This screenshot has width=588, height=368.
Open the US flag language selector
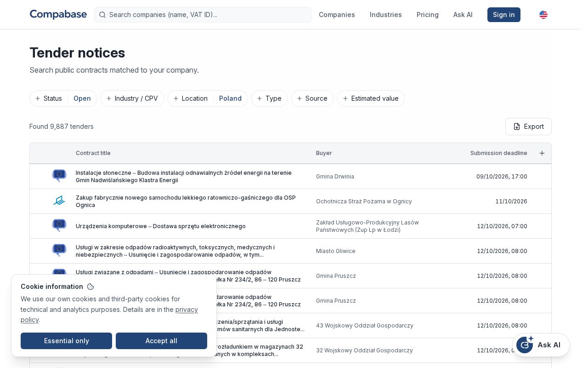pyautogui.click(x=543, y=15)
